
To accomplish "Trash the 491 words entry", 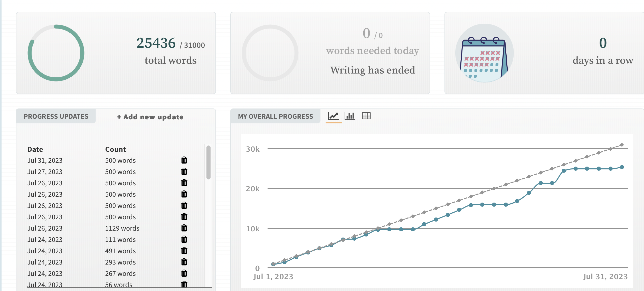I will pos(184,251).
